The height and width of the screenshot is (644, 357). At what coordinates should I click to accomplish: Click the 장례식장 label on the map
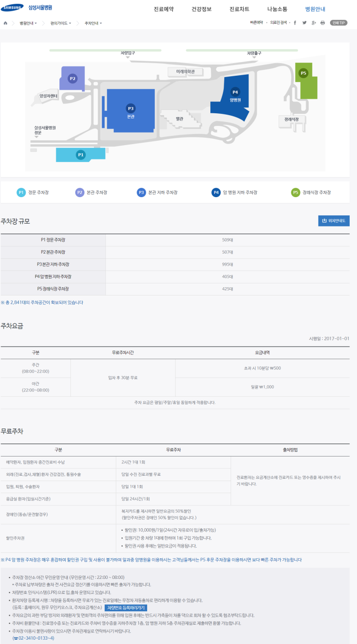coord(292,119)
